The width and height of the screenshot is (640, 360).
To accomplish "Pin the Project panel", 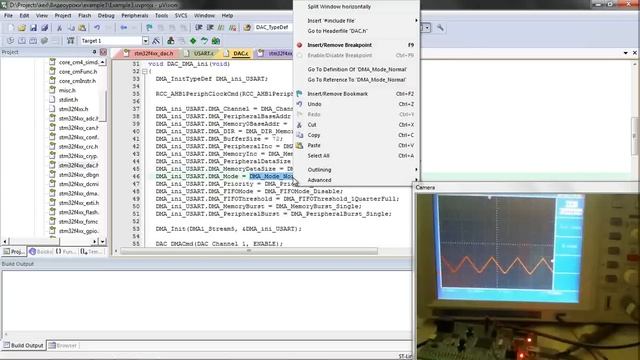I will [x=94, y=52].
